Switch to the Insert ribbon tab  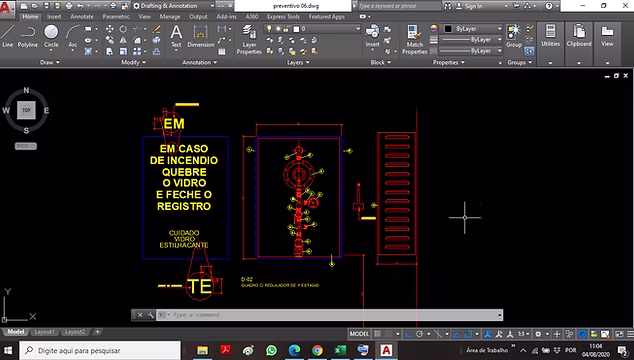[54, 17]
